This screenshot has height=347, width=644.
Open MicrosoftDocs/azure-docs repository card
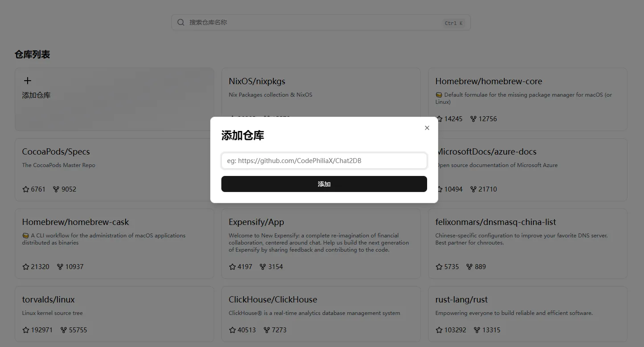click(487, 152)
